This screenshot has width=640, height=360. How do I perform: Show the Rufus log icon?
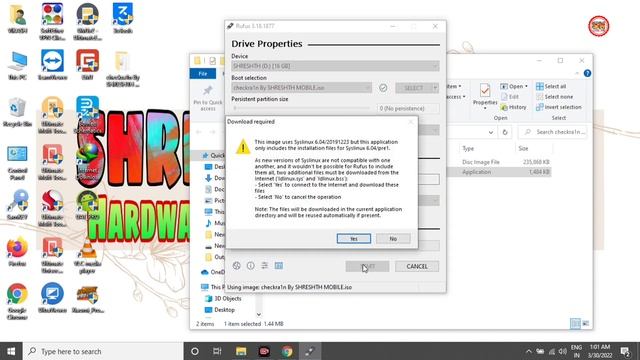279,266
